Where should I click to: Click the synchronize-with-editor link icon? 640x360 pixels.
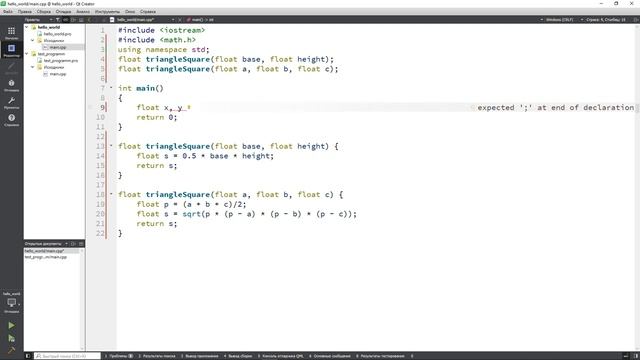click(x=65, y=20)
